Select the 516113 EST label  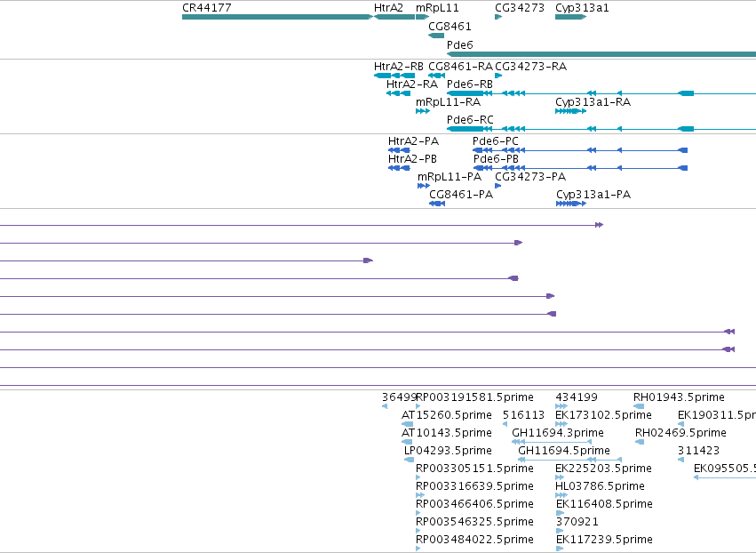coord(523,415)
